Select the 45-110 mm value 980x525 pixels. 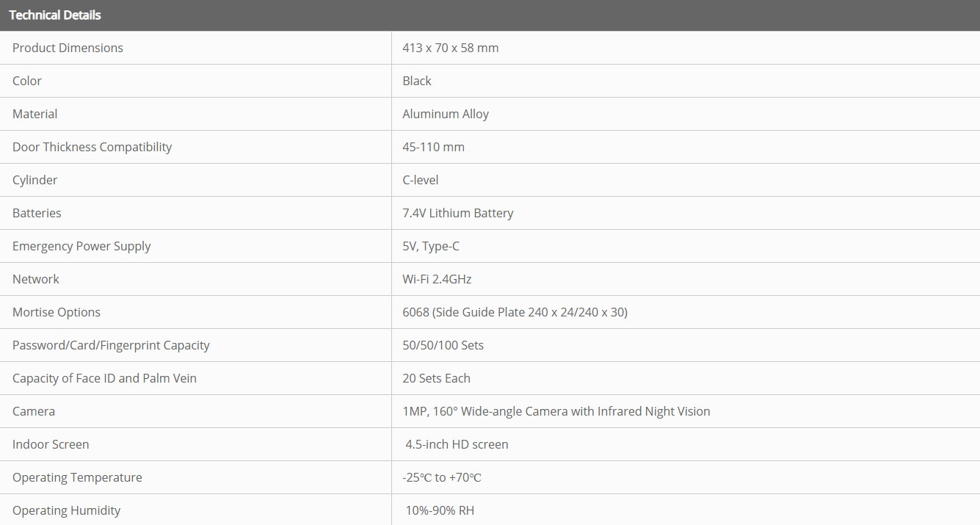(433, 147)
